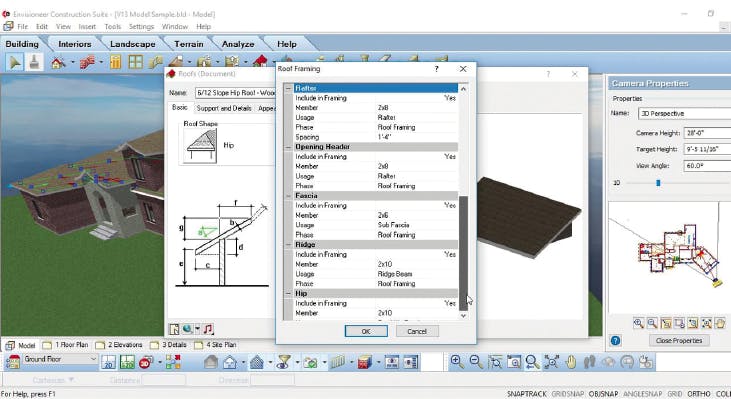731x399 pixels.
Task: Click the camera snapshot icon on bottom toolbar
Action: tap(310, 362)
